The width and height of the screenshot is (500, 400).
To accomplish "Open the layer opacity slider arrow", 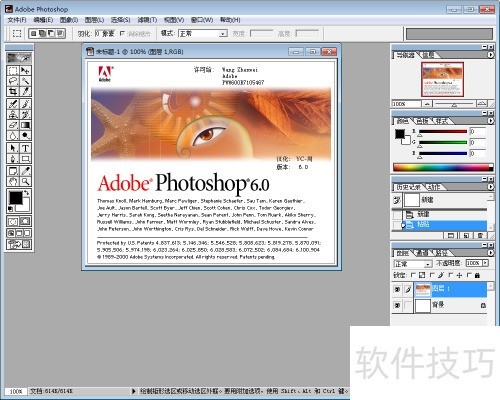I will [x=485, y=263].
